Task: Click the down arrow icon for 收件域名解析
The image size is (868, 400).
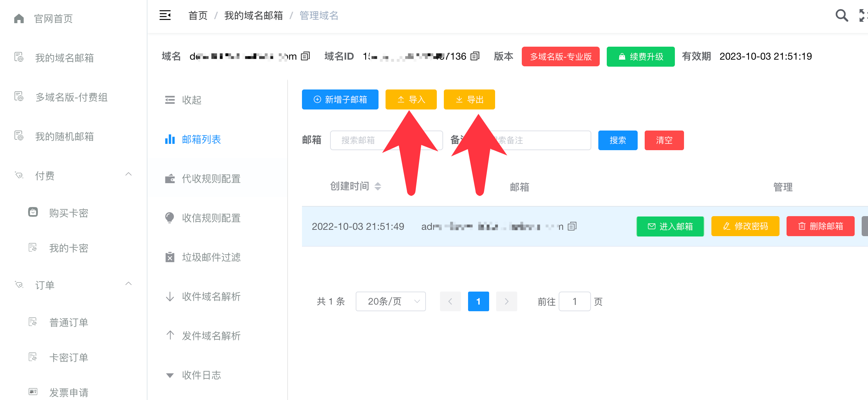Action: (x=170, y=296)
